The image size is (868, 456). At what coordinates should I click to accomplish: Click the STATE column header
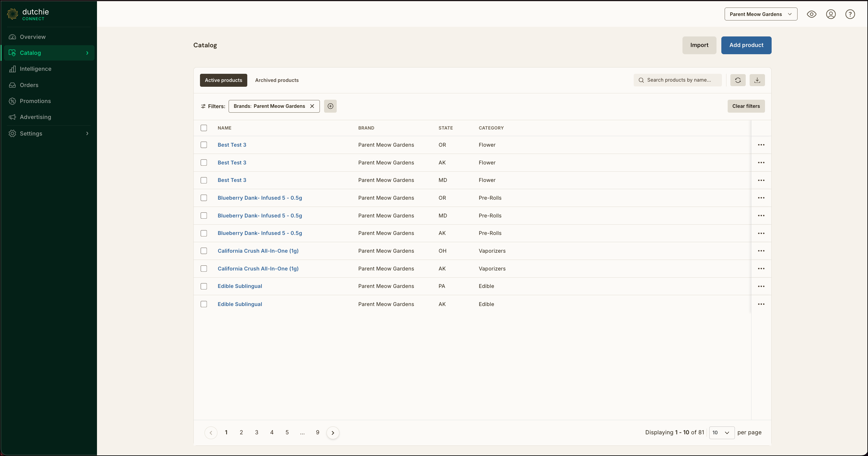[x=445, y=128]
